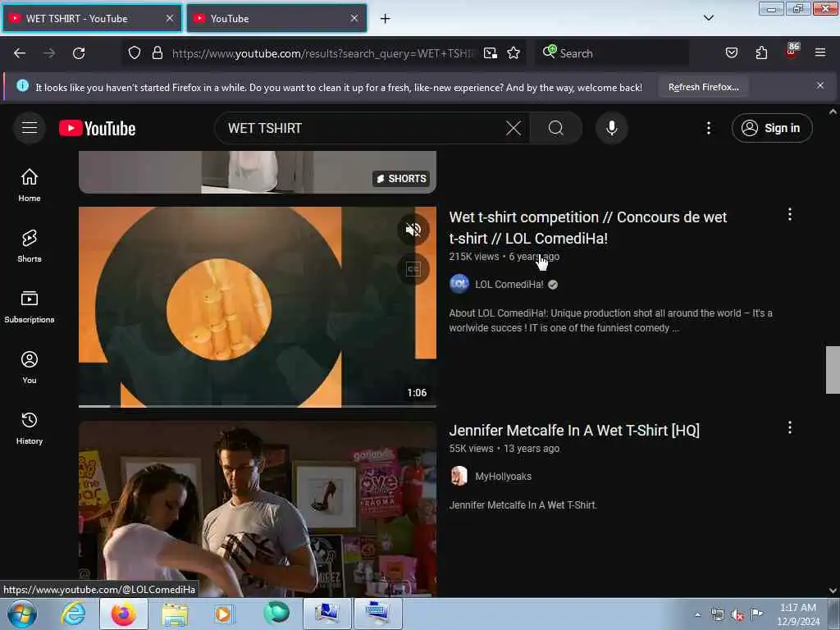Click the 215K views text
840x630 pixels.
click(x=473, y=257)
